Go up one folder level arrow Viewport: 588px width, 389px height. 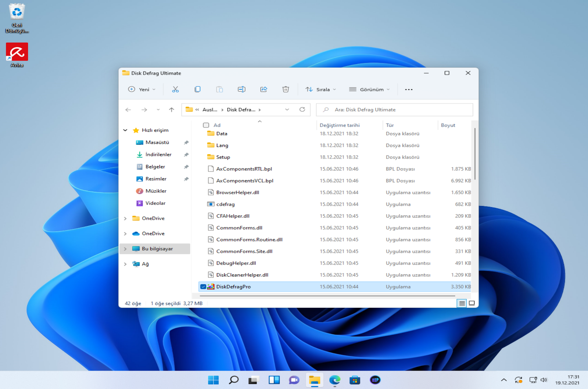coord(172,109)
